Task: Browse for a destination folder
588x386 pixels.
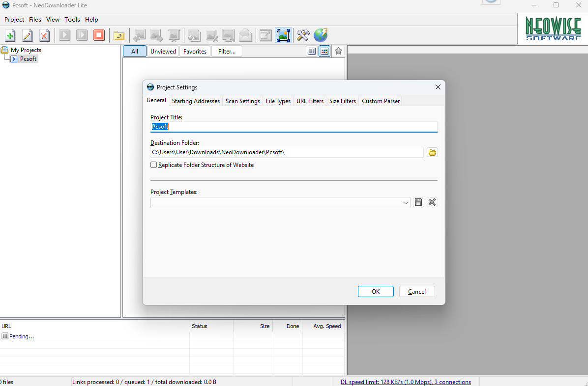Action: (432, 152)
